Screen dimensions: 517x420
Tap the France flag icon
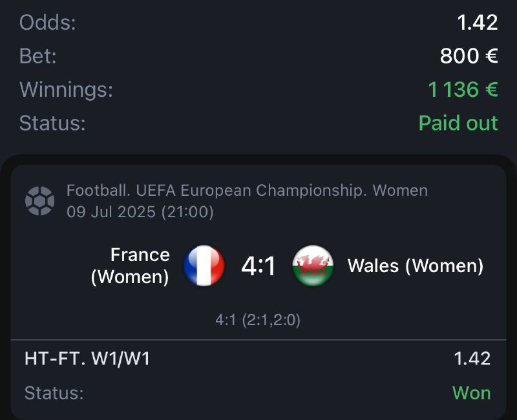pos(204,266)
